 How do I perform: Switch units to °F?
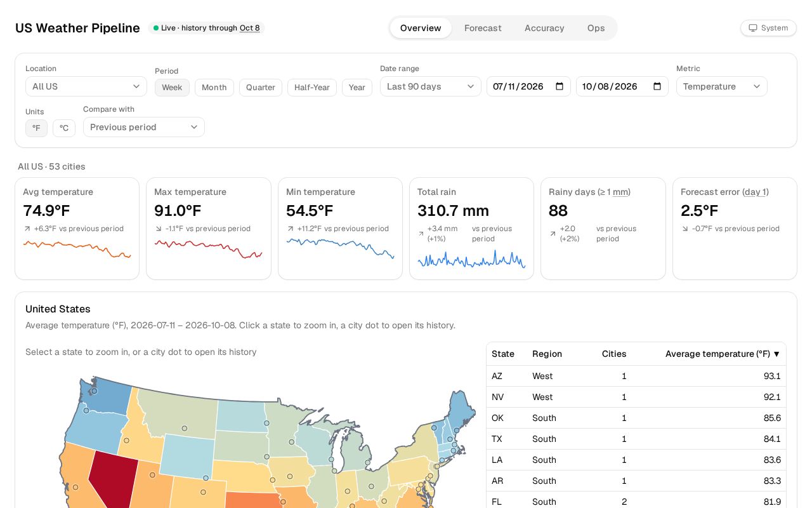point(36,128)
